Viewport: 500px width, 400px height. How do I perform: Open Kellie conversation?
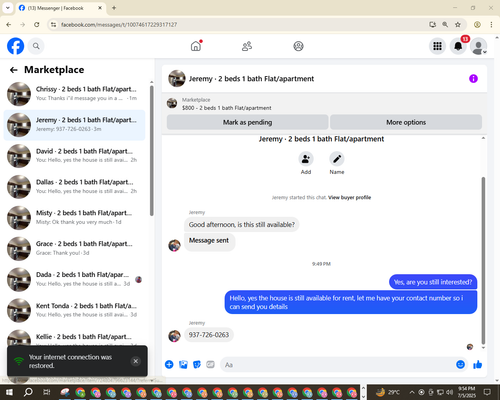74,337
